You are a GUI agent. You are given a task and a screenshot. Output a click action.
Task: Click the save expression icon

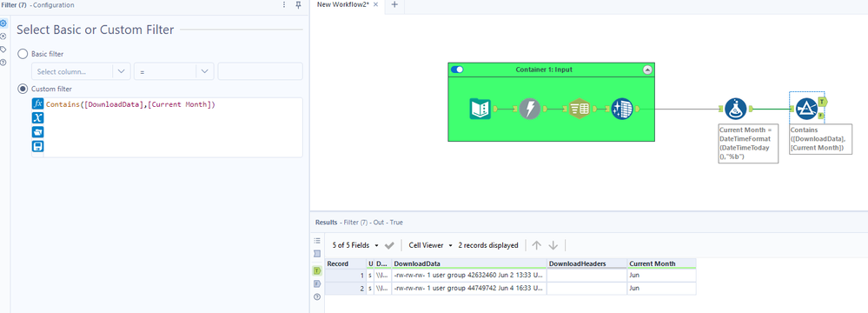pos(37,146)
